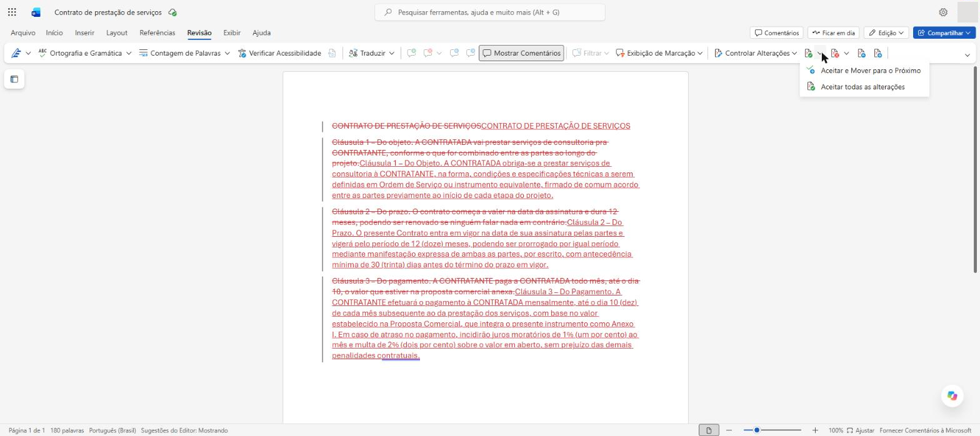
Task: Click the delete comment icon
Action: click(x=428, y=53)
